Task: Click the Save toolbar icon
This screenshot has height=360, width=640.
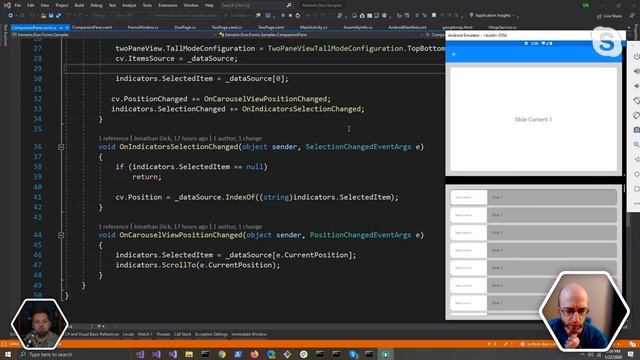Action: click(51, 16)
